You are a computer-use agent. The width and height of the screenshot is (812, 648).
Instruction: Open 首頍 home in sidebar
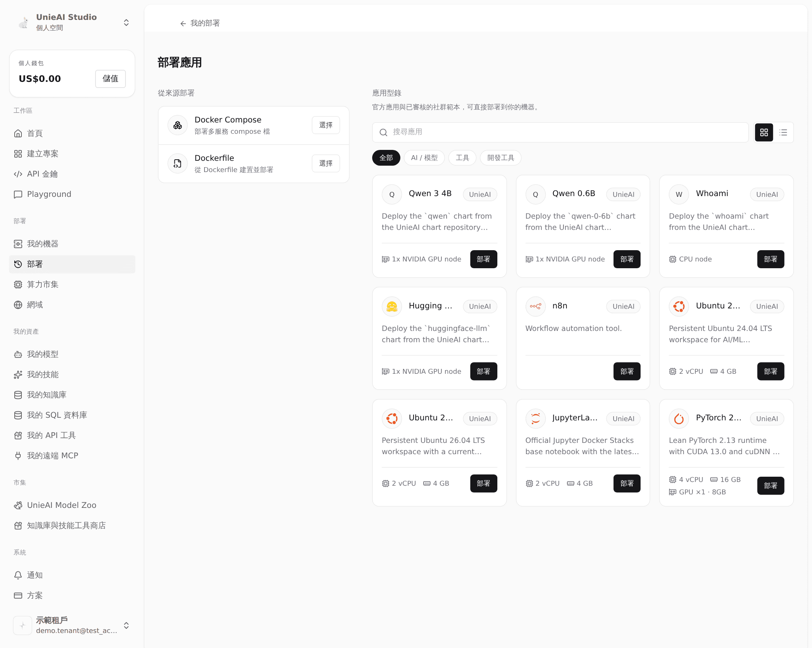pos(72,133)
